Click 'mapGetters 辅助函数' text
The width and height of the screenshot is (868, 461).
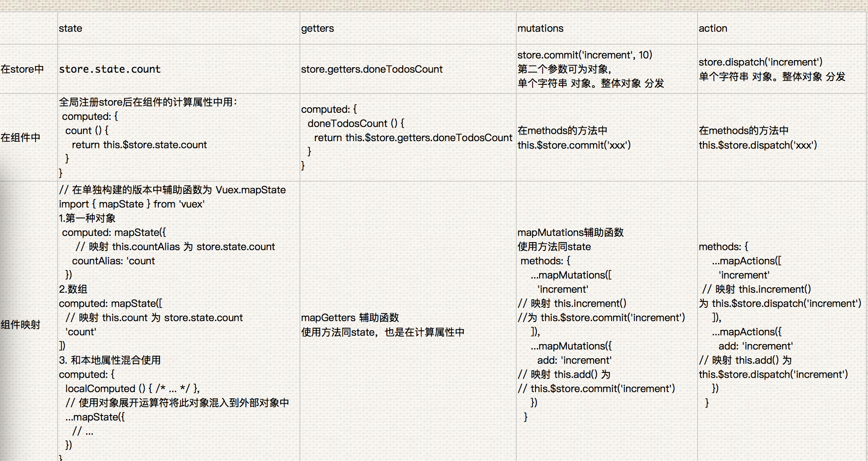(350, 318)
